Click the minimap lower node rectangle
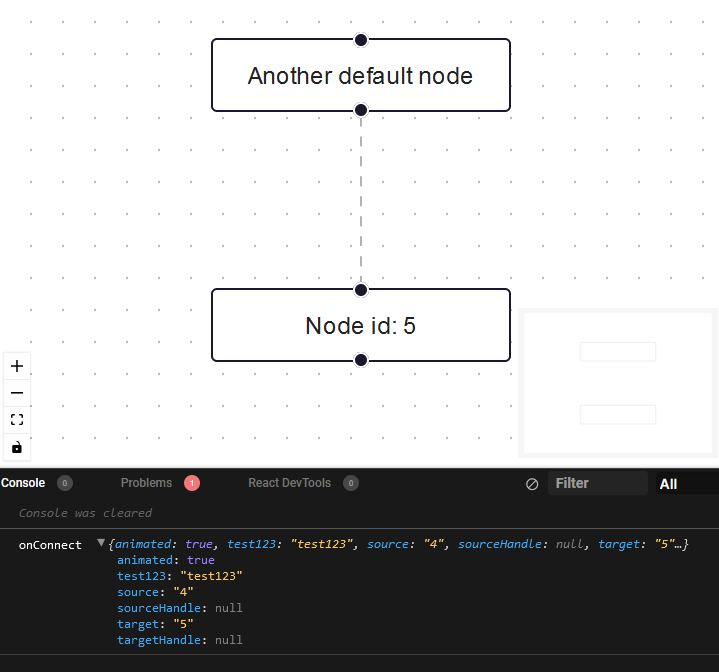The width and height of the screenshot is (719, 672). [618, 414]
